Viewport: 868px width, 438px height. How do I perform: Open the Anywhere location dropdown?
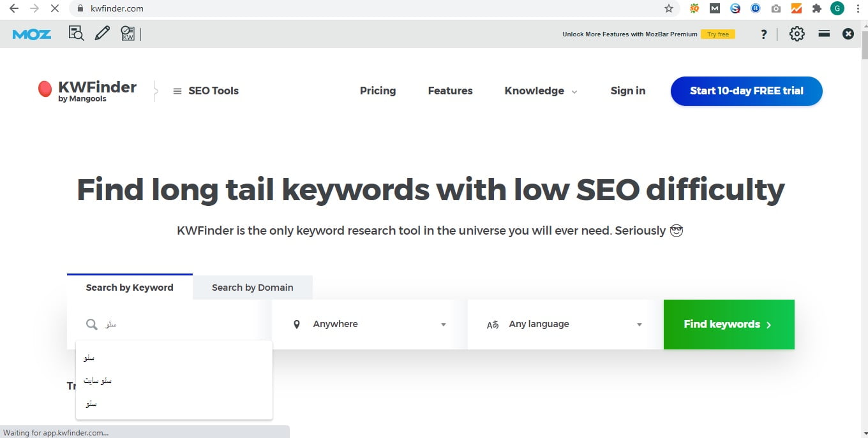pos(370,325)
